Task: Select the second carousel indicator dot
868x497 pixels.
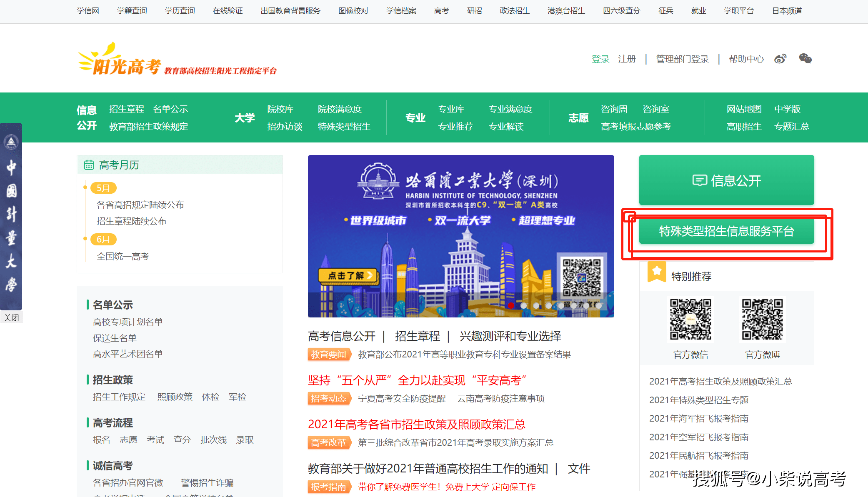Action: click(x=524, y=306)
